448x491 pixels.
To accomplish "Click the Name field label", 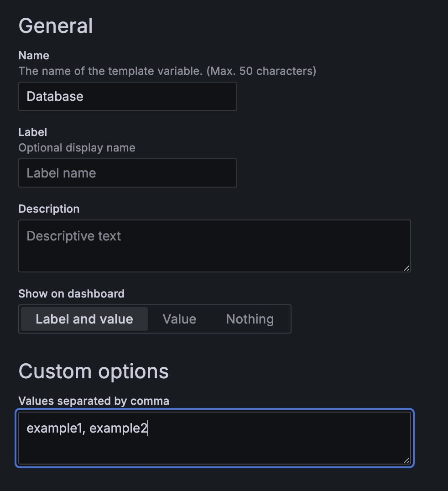I will (x=34, y=56).
